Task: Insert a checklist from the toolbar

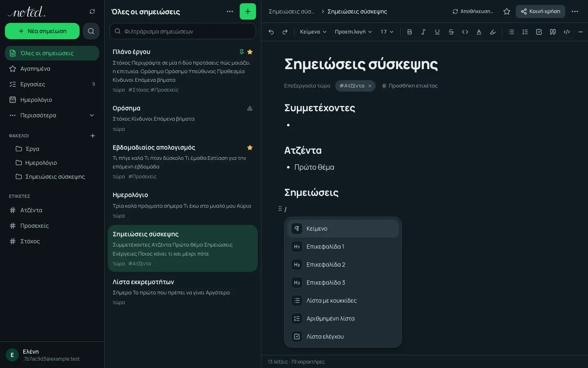Action: (x=539, y=32)
